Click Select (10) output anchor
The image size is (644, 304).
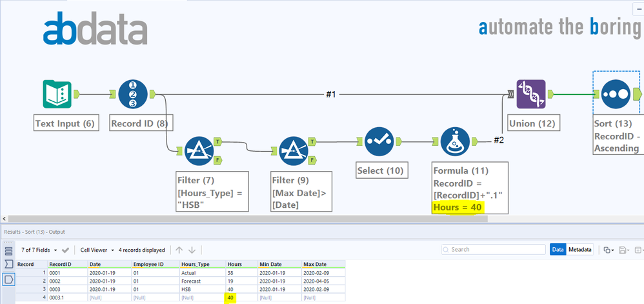click(x=398, y=142)
